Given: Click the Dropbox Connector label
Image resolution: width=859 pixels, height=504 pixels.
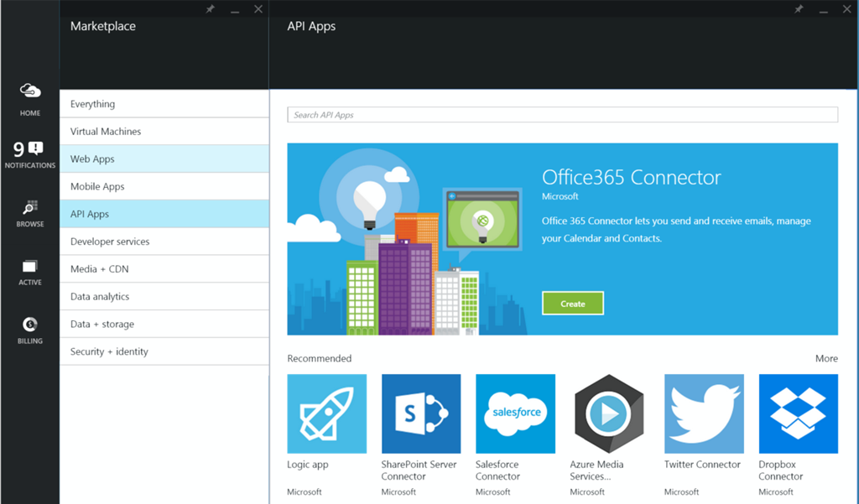Looking at the screenshot, I should pos(781,470).
